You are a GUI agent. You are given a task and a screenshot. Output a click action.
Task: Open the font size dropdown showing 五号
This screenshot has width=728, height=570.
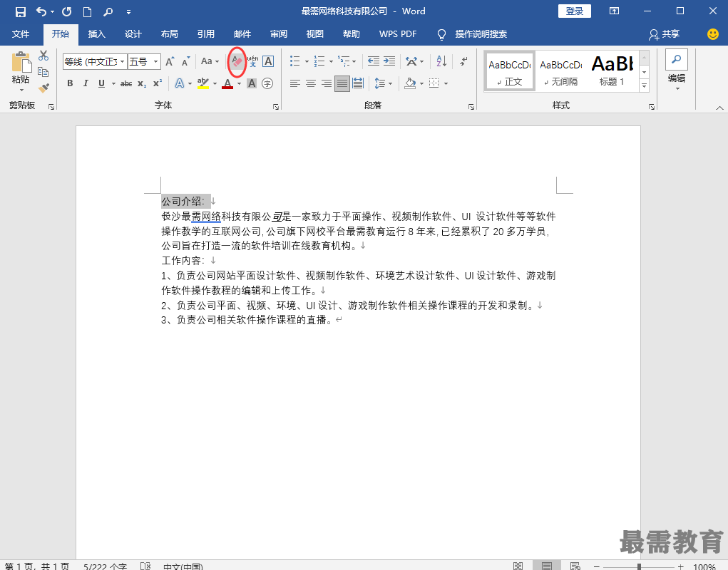(156, 62)
